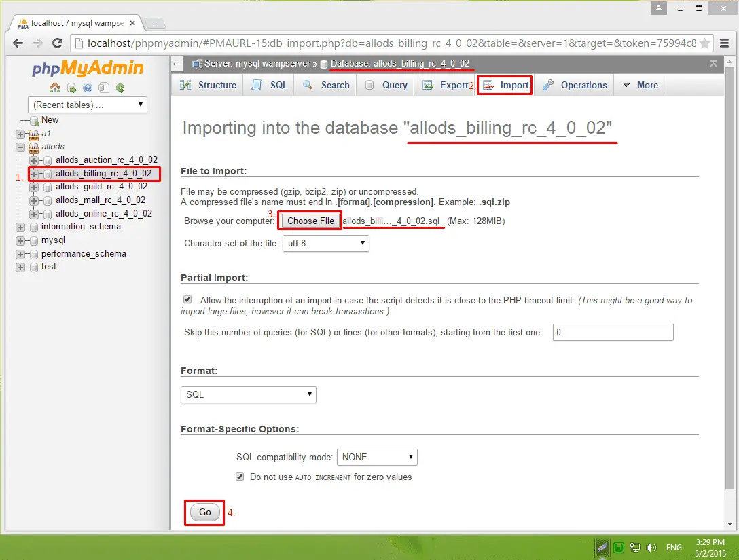This screenshot has height=560, width=739.
Task: Switch to the Export tab
Action: coord(446,86)
